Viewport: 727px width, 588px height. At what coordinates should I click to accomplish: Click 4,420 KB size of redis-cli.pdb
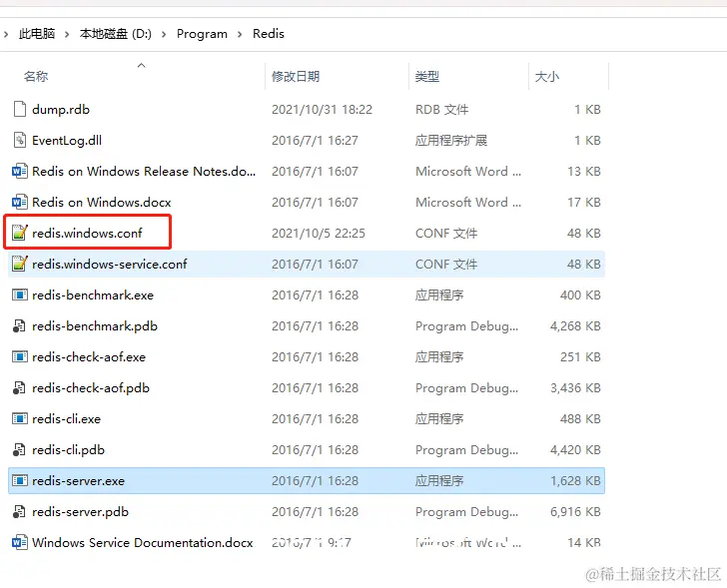click(575, 450)
